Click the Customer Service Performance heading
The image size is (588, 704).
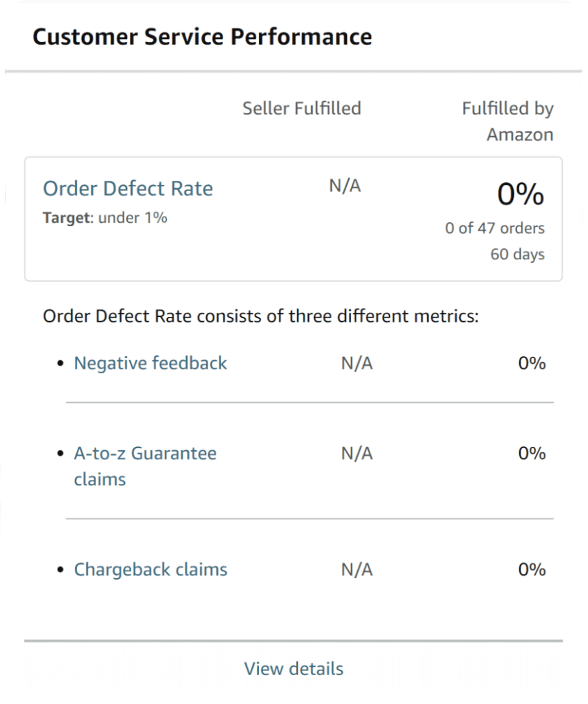(x=202, y=37)
